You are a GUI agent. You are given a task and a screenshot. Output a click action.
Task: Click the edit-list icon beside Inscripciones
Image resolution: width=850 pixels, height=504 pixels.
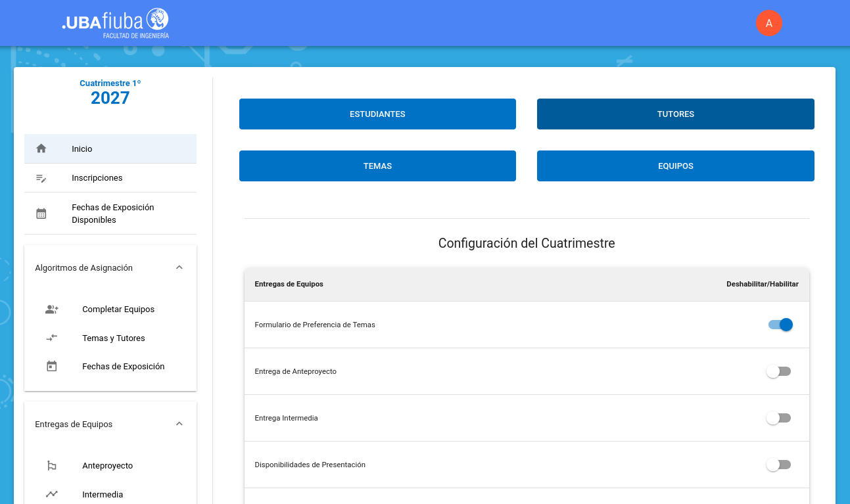pos(41,178)
